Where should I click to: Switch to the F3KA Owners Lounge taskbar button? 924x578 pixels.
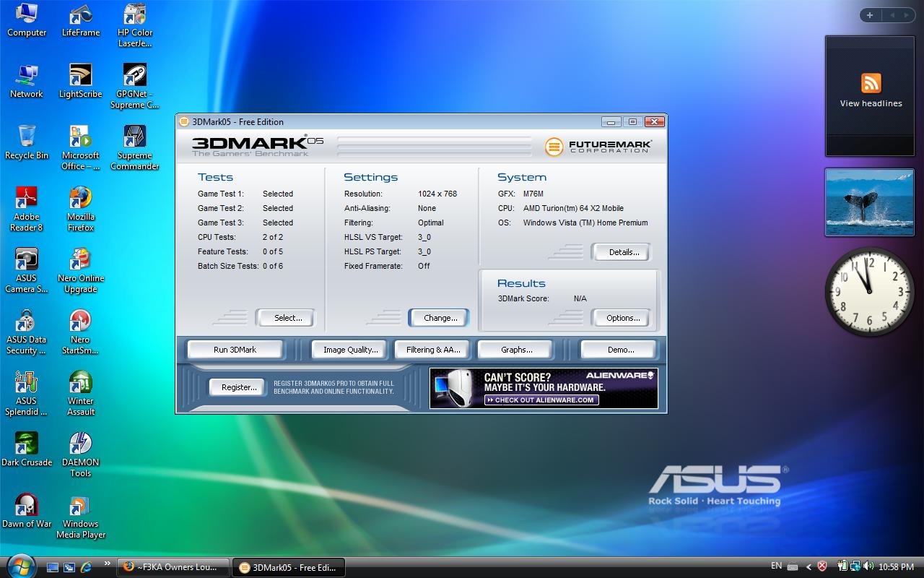[x=173, y=567]
